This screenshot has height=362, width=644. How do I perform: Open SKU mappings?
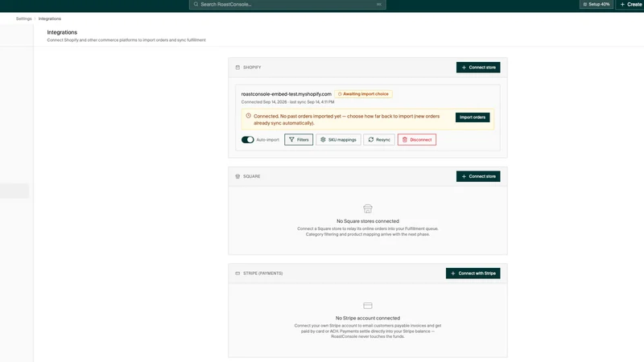pos(338,139)
